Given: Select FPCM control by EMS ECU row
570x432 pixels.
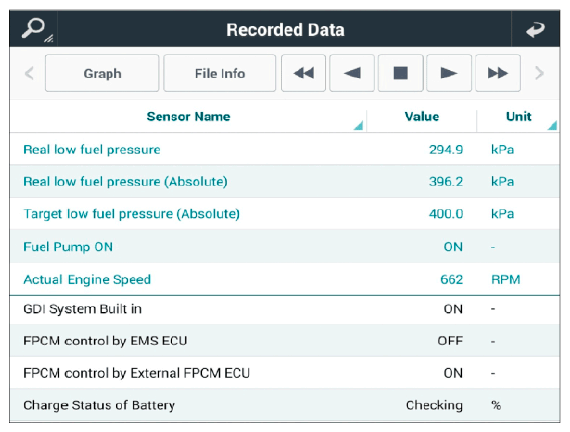Looking at the screenshot, I should (x=285, y=341).
